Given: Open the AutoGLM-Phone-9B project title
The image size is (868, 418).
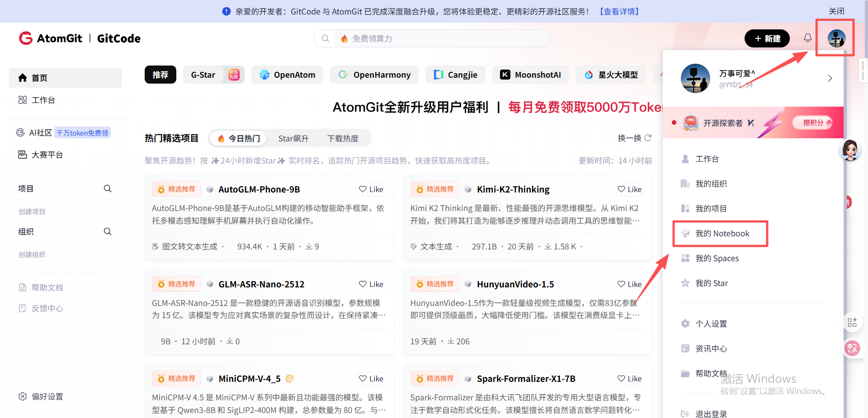Looking at the screenshot, I should pos(259,189).
